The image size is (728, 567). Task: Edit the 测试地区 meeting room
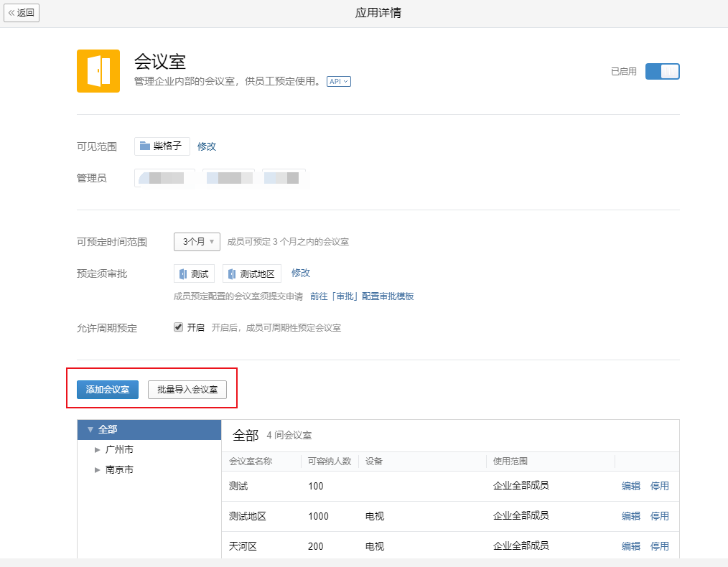pyautogui.click(x=631, y=516)
